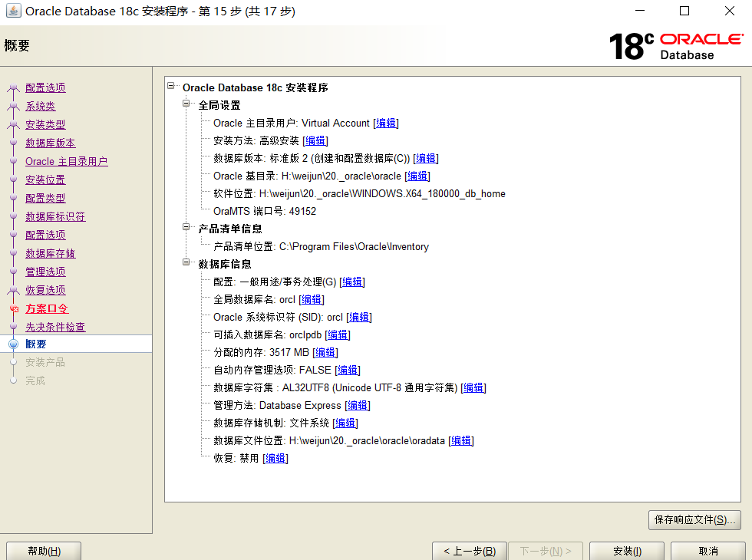Click the 安装 button to start installation
The width and height of the screenshot is (752, 560).
click(x=626, y=552)
